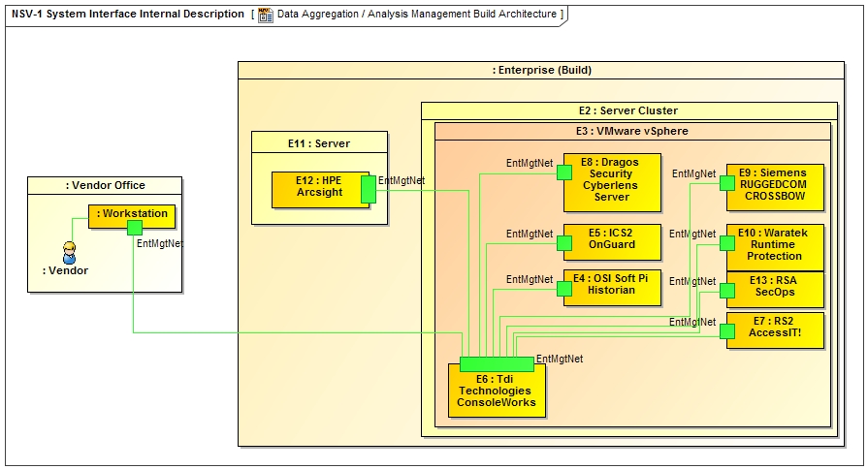Click the ": Vendor Office" header

coord(105,185)
